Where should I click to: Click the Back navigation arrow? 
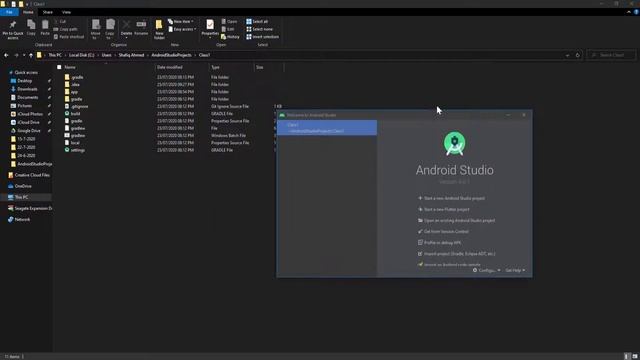point(6,55)
